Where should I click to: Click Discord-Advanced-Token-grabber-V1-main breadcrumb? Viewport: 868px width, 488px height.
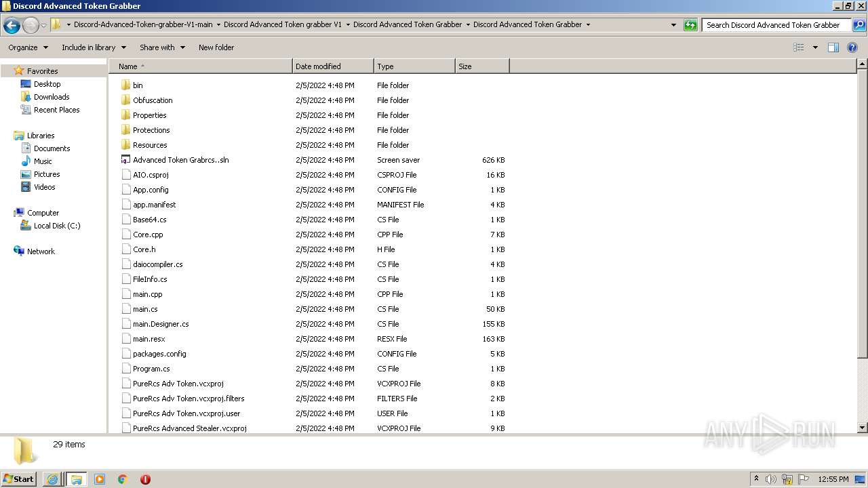(x=143, y=24)
